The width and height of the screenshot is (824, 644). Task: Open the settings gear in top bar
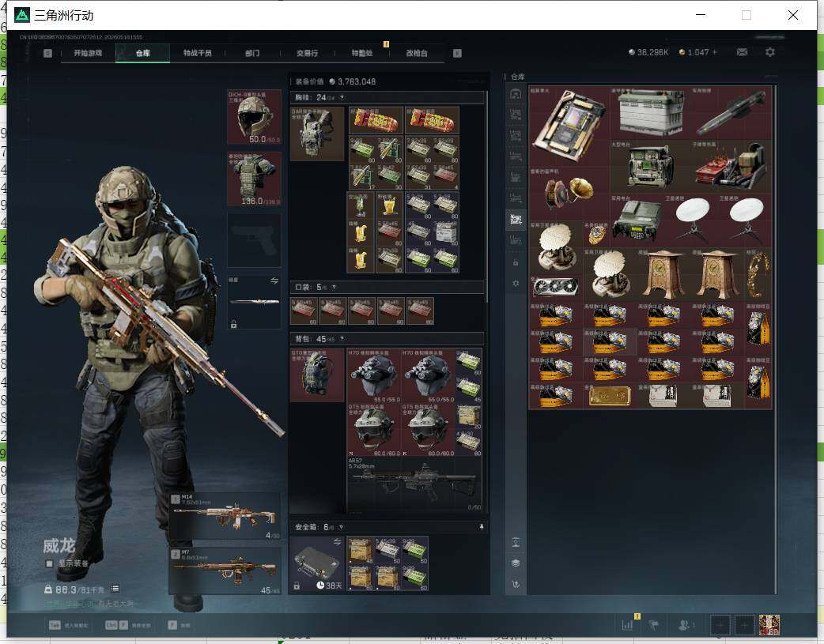coord(770,52)
